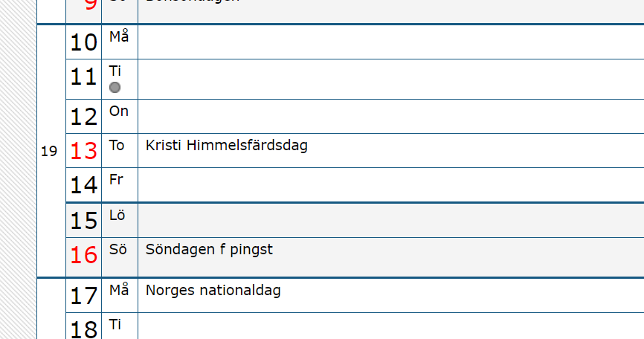Select red date number 13
This screenshot has height=339, width=644.
[x=84, y=151]
